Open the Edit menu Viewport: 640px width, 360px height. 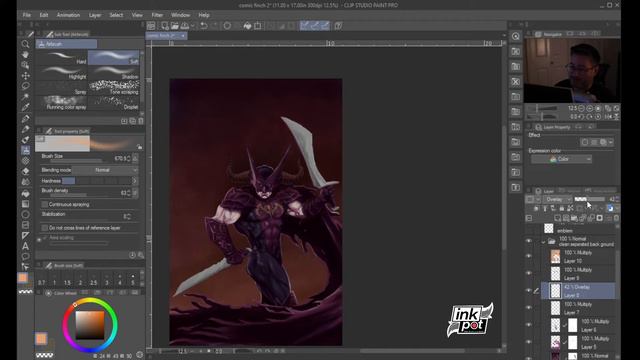(x=44, y=15)
